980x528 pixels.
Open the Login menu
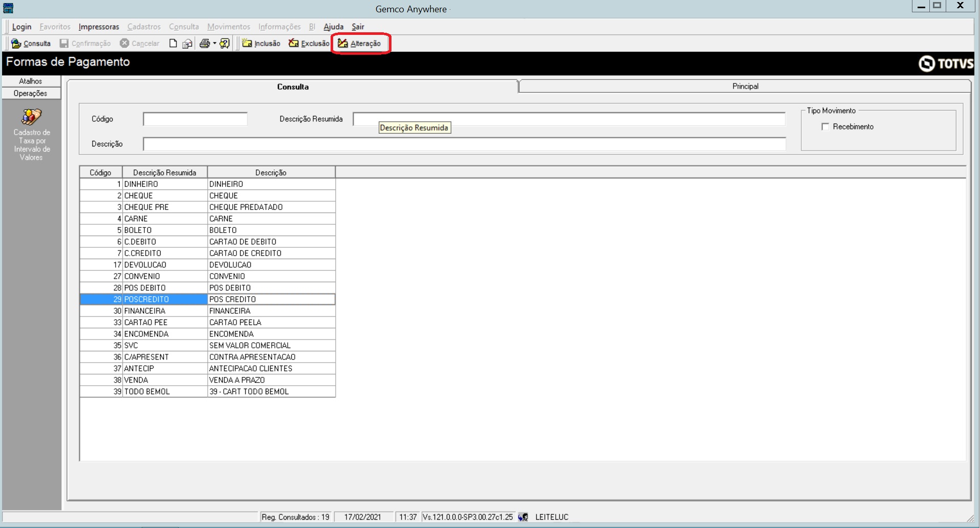pos(21,27)
